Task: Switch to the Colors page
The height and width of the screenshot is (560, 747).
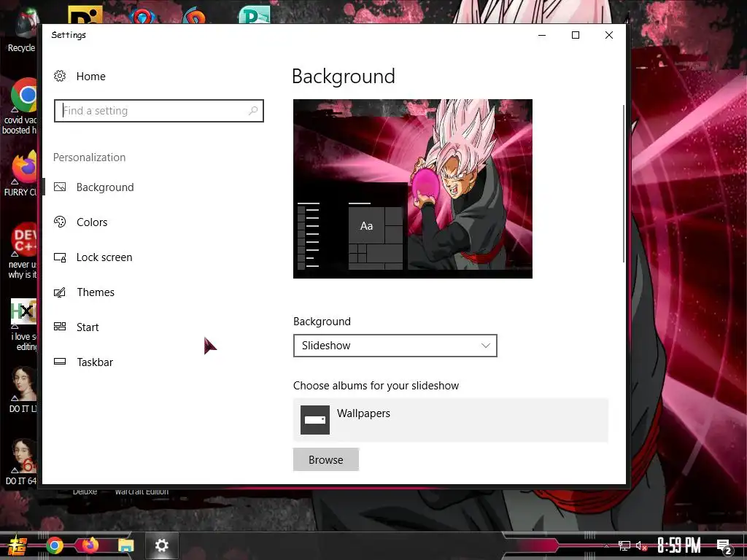Action: pyautogui.click(x=92, y=222)
